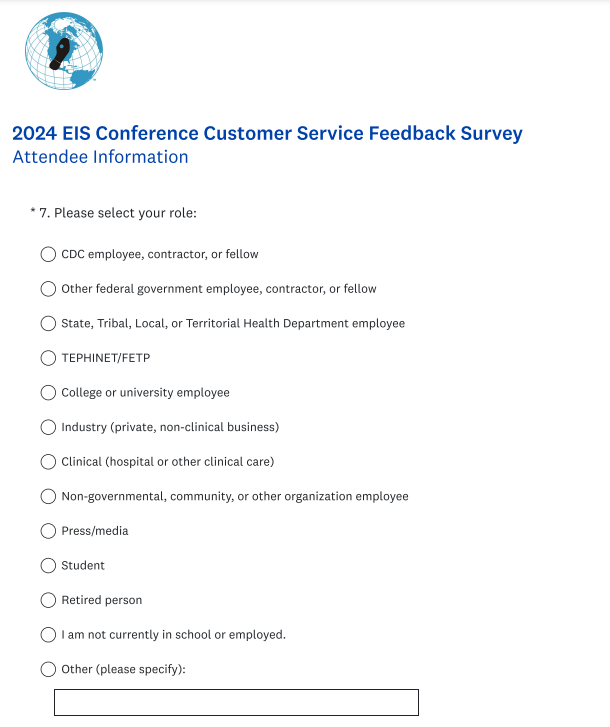
Task: Choose I am not currently in school or employed
Action: tap(48, 635)
